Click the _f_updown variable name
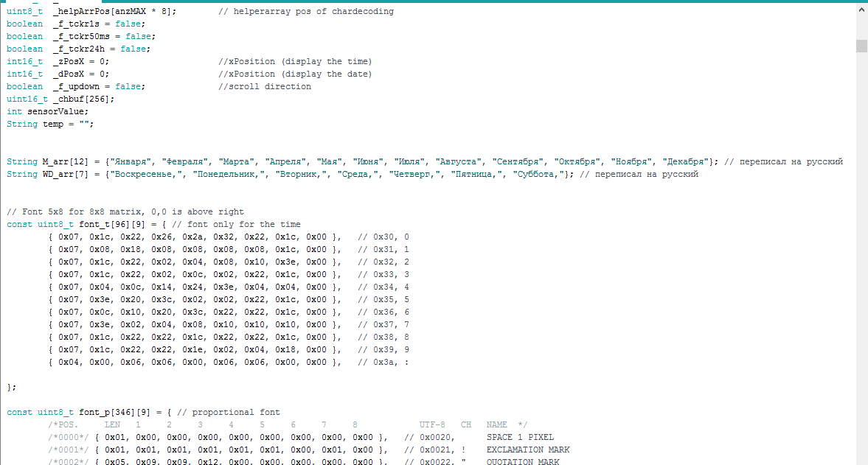 77,87
